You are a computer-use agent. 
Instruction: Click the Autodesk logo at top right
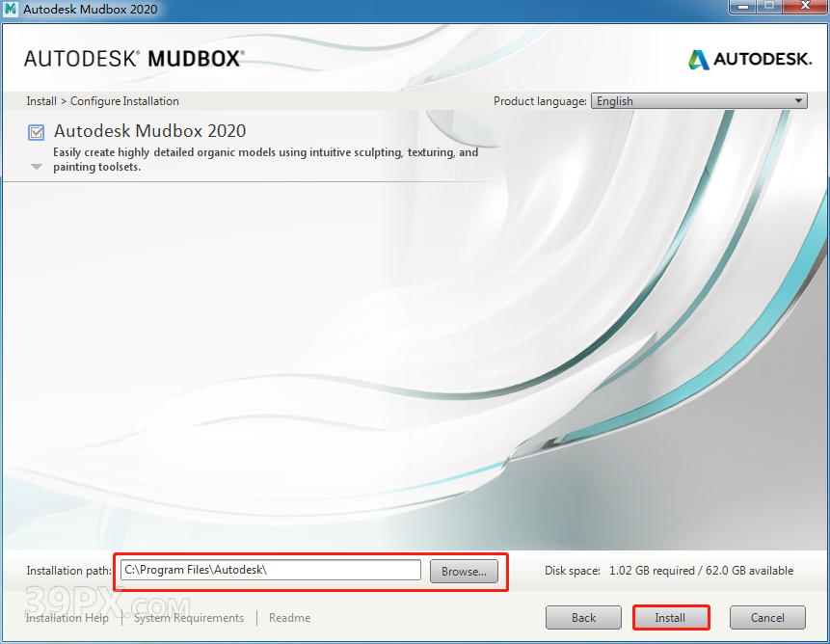pyautogui.click(x=749, y=59)
